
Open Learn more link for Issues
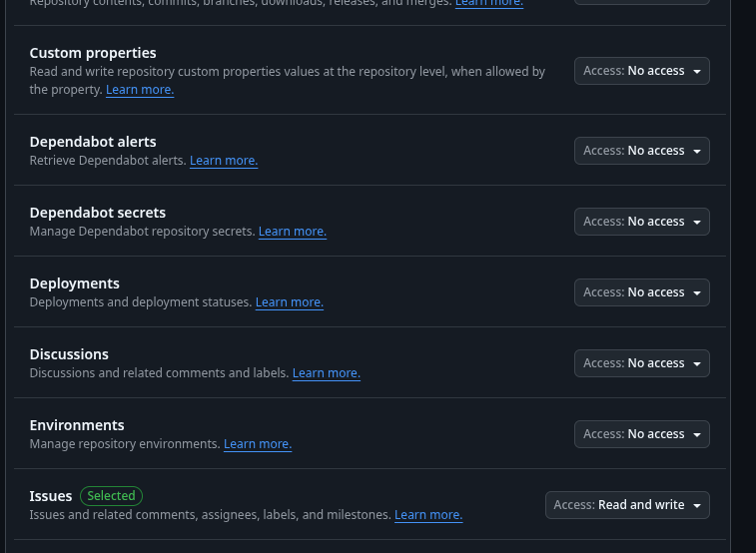428,515
